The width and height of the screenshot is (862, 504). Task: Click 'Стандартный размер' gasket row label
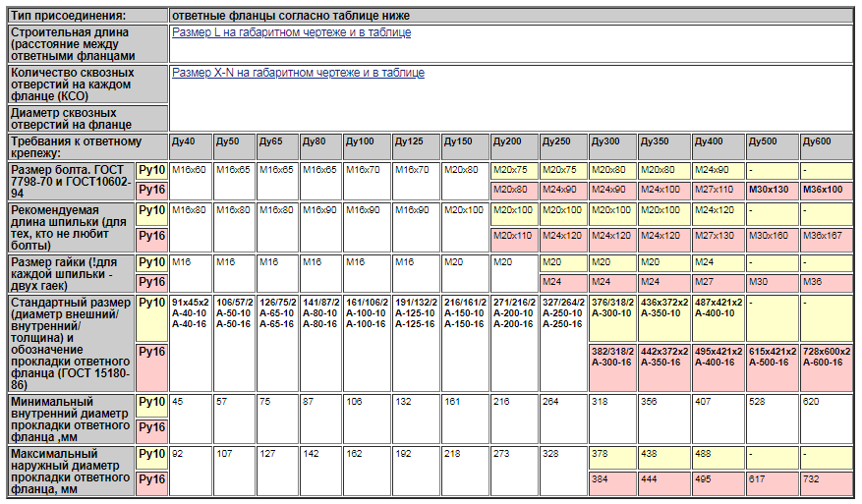coord(72,344)
